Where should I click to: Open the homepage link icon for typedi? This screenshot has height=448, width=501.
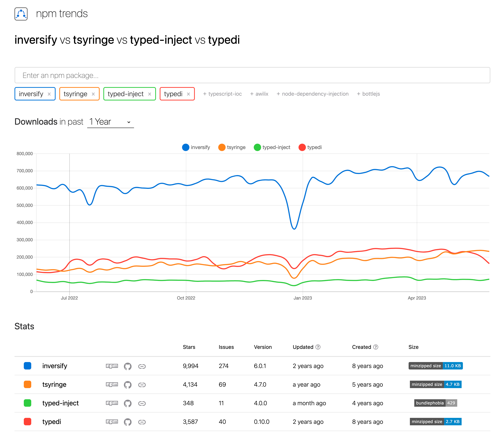click(x=142, y=422)
